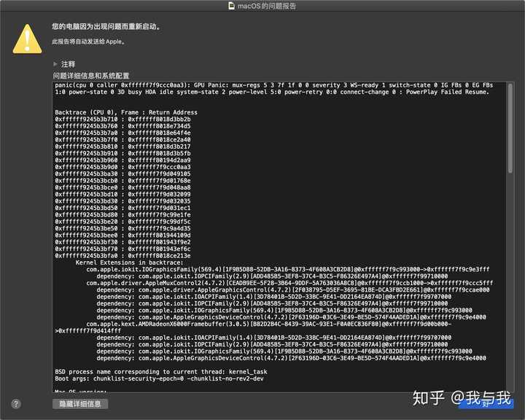
Task: Click the backtrace row 0xffffff9245b3b710
Action: coord(123,120)
